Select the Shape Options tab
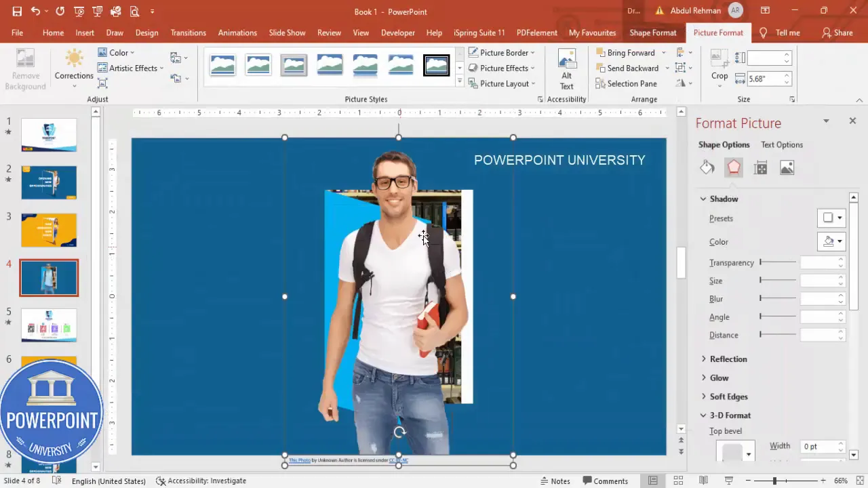 [x=724, y=144]
